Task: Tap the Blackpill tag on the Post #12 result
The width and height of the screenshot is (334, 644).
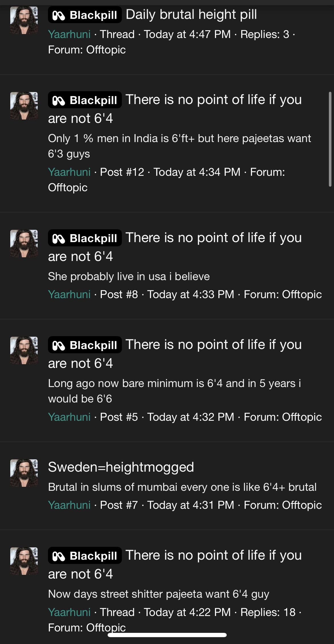Action: click(85, 100)
